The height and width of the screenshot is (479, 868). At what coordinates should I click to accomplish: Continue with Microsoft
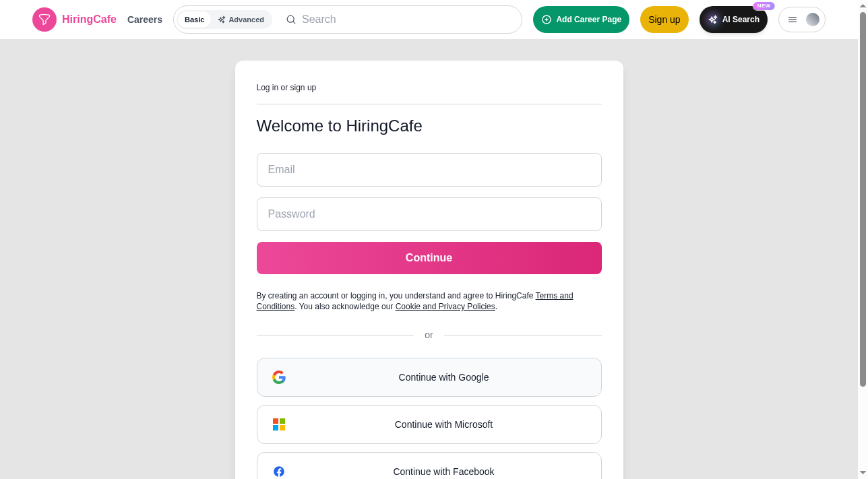pyautogui.click(x=429, y=424)
